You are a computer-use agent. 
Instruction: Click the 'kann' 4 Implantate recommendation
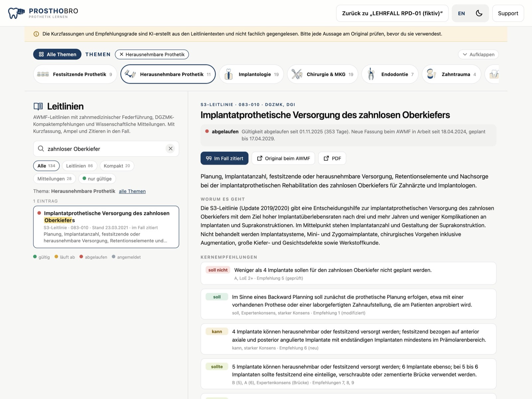pyautogui.click(x=348, y=339)
